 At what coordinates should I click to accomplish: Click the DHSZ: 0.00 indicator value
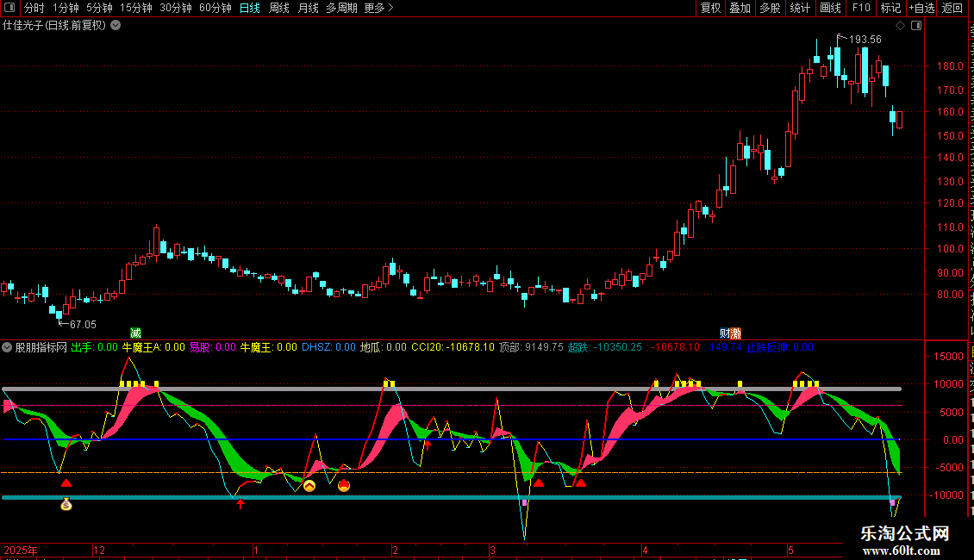[x=328, y=348]
